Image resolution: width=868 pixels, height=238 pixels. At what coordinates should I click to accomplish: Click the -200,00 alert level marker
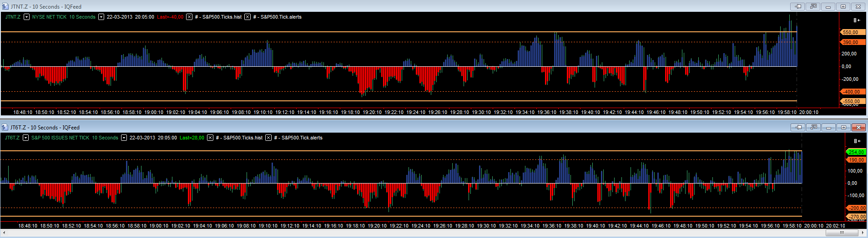tap(855, 208)
